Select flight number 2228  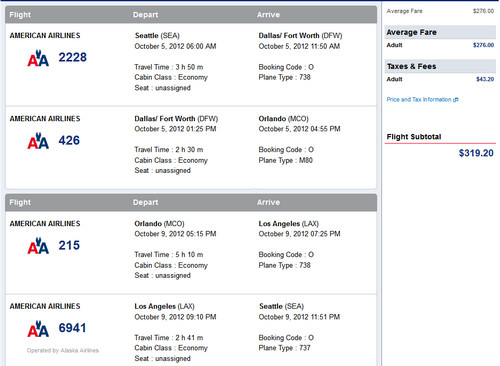(x=73, y=57)
